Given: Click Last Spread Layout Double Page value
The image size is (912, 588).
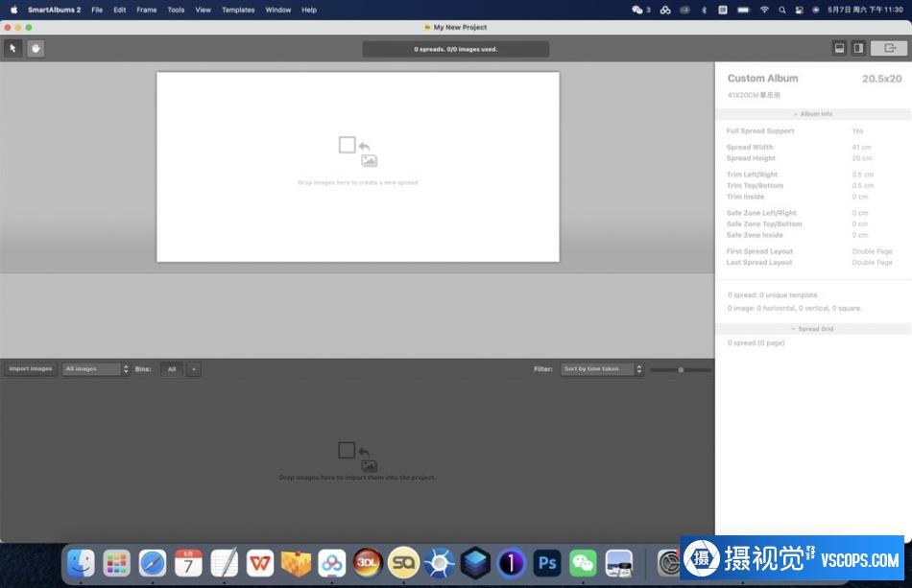Looking at the screenshot, I should tap(872, 262).
